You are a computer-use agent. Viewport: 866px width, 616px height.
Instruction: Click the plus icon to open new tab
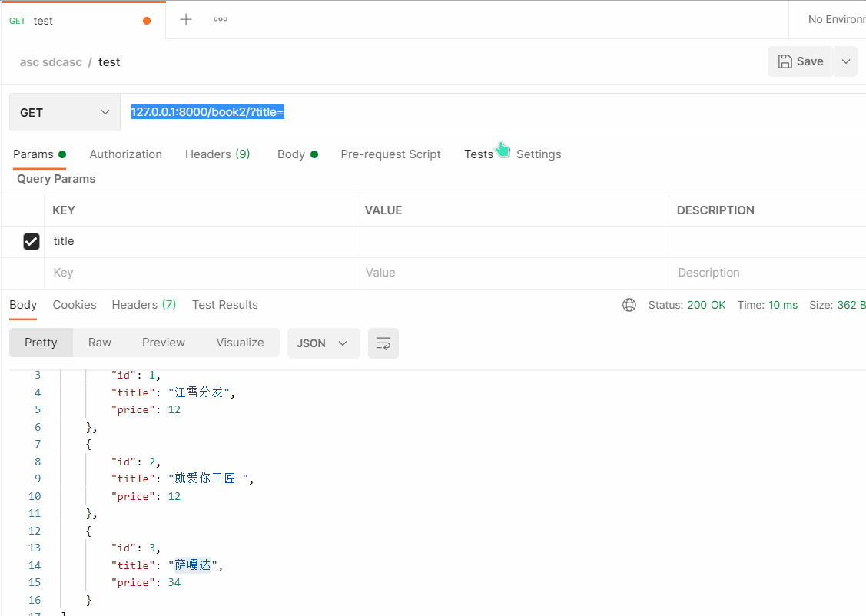[x=186, y=19]
